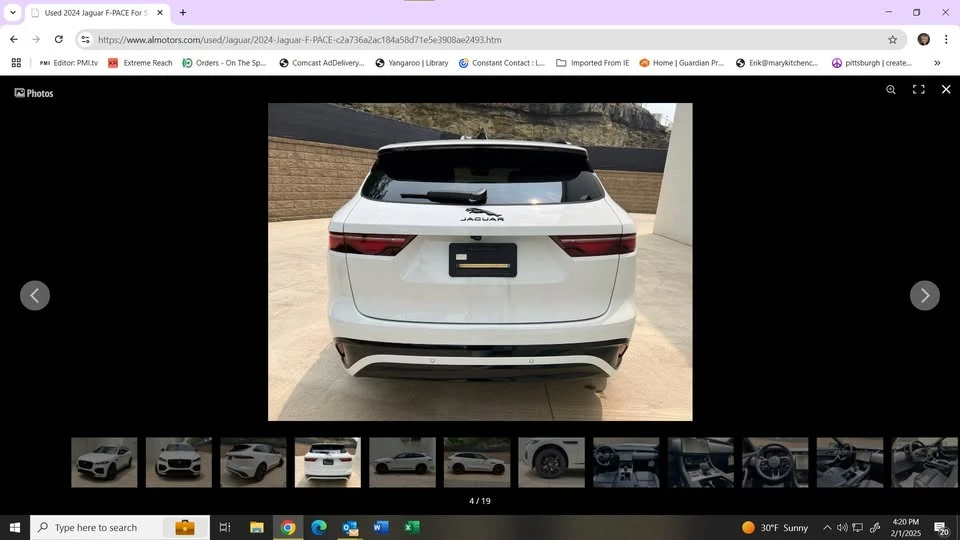Open notification center icon
Screen dimensions: 960x540
[x=941, y=528]
